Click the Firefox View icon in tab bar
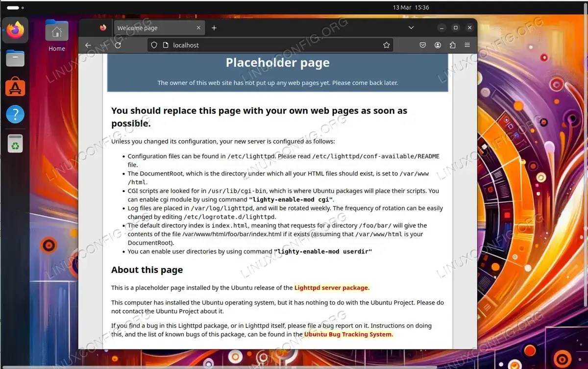 (103, 28)
